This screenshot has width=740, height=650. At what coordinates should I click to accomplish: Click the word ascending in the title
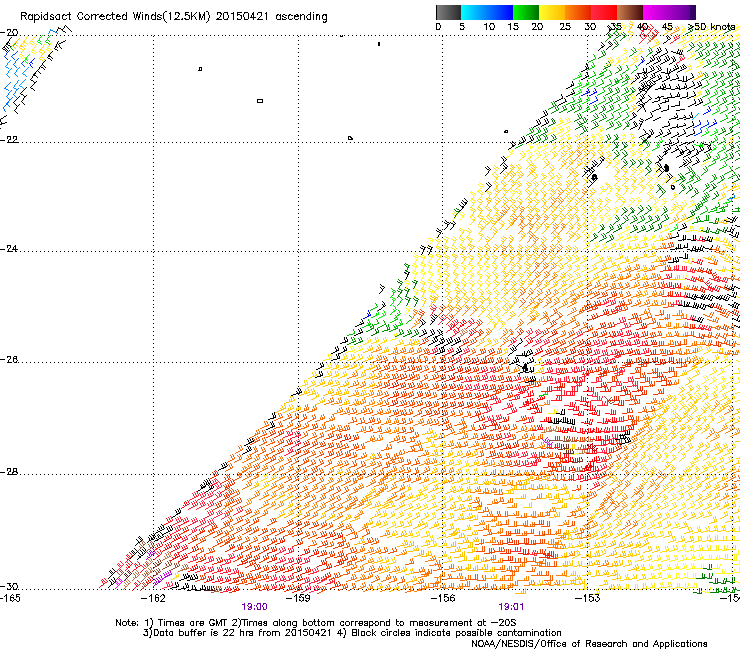(301, 17)
